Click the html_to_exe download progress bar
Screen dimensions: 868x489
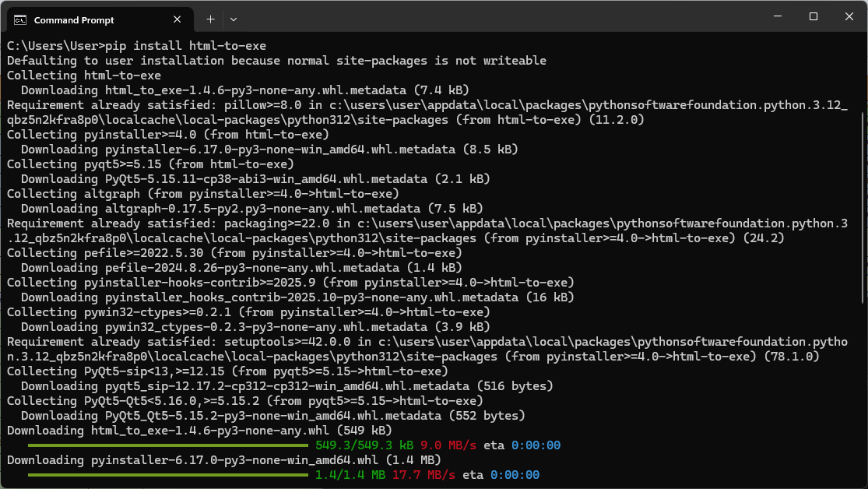tap(167, 444)
